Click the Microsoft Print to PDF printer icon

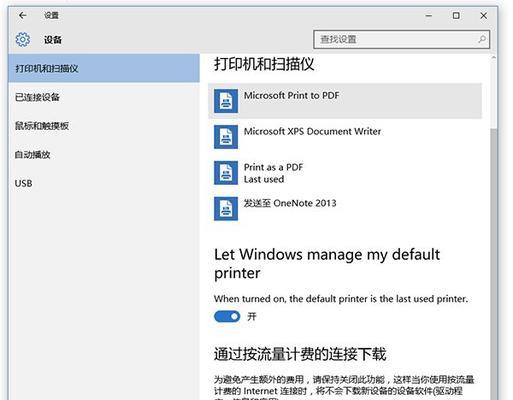[x=226, y=101]
